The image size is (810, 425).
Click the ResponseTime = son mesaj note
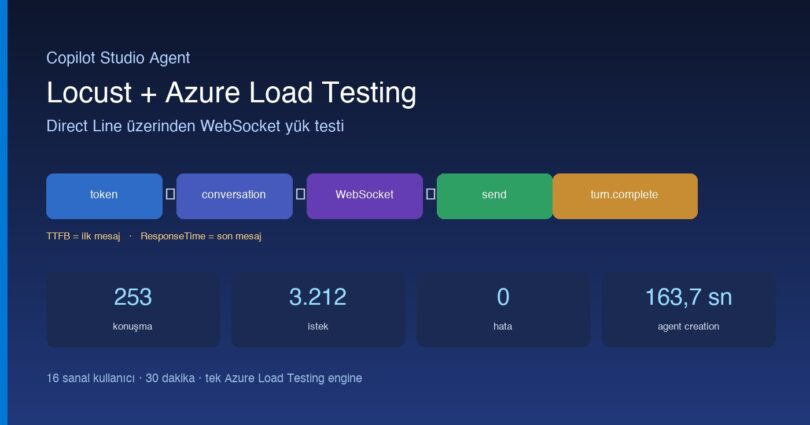point(201,236)
